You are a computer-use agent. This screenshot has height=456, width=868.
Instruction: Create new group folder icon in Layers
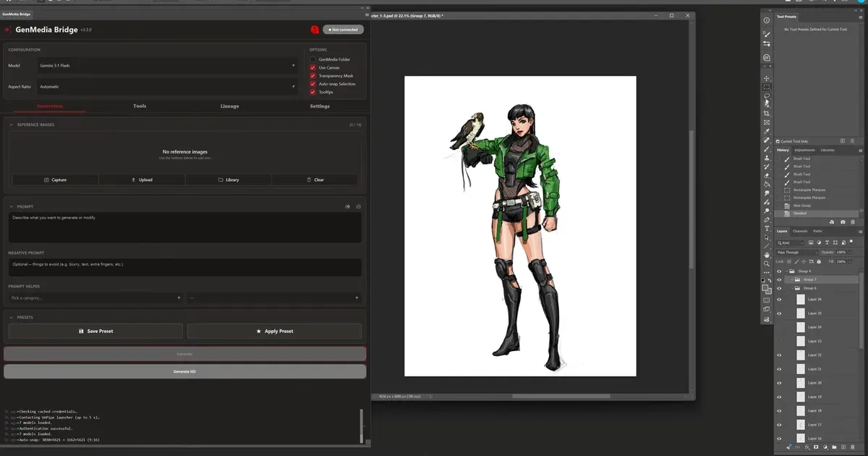834,447
